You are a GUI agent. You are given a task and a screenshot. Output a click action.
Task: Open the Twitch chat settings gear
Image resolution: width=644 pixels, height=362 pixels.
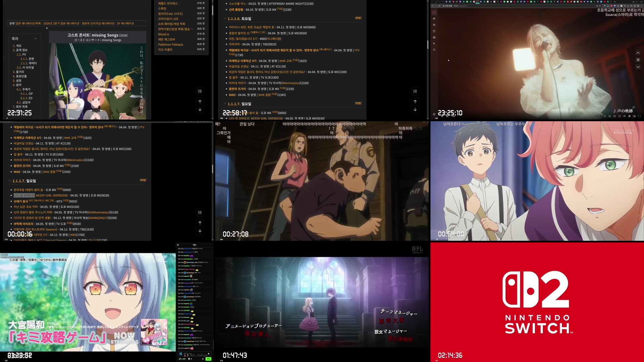[x=203, y=359]
